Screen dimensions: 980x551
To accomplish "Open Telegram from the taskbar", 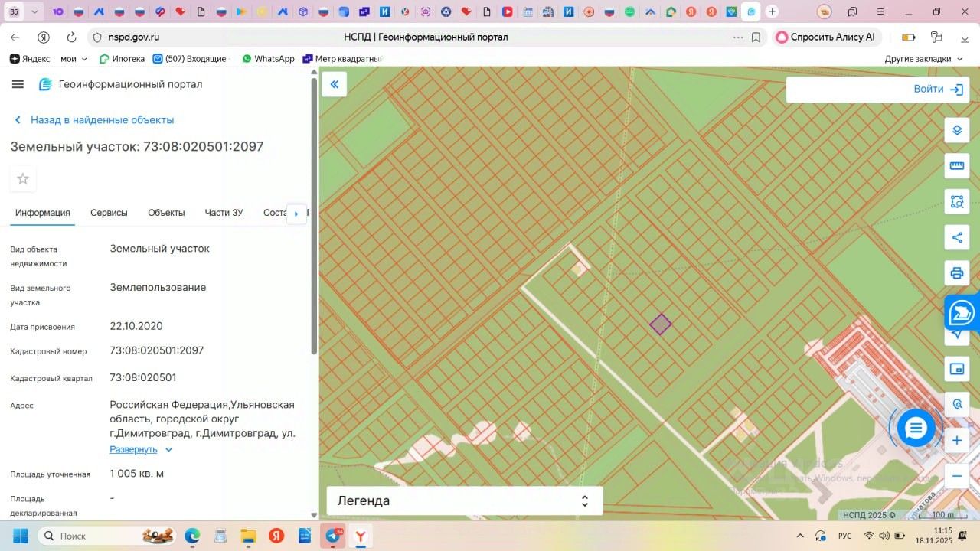I will (x=332, y=536).
